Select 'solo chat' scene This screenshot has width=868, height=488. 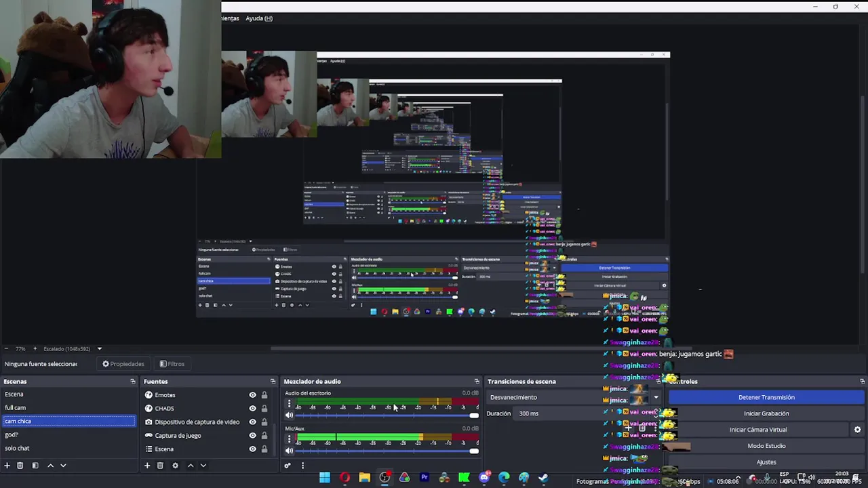[68, 448]
